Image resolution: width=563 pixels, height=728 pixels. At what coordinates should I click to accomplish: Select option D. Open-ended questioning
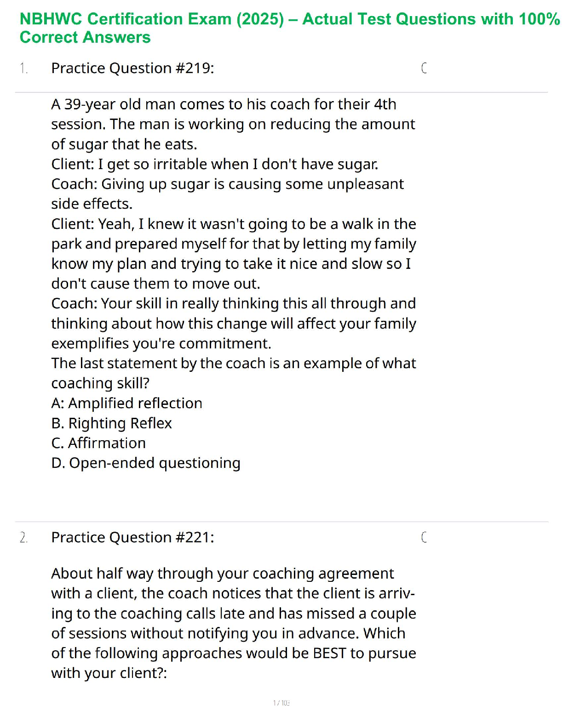click(x=146, y=463)
